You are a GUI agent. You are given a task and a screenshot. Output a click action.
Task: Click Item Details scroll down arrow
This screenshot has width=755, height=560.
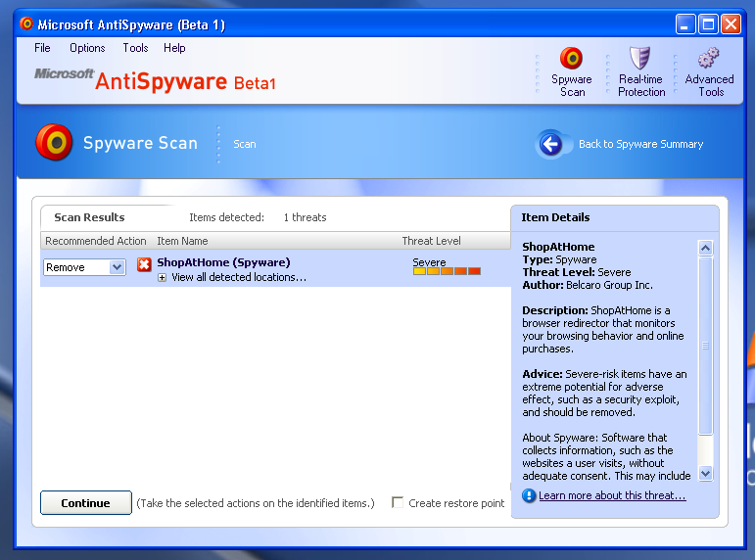[x=705, y=473]
